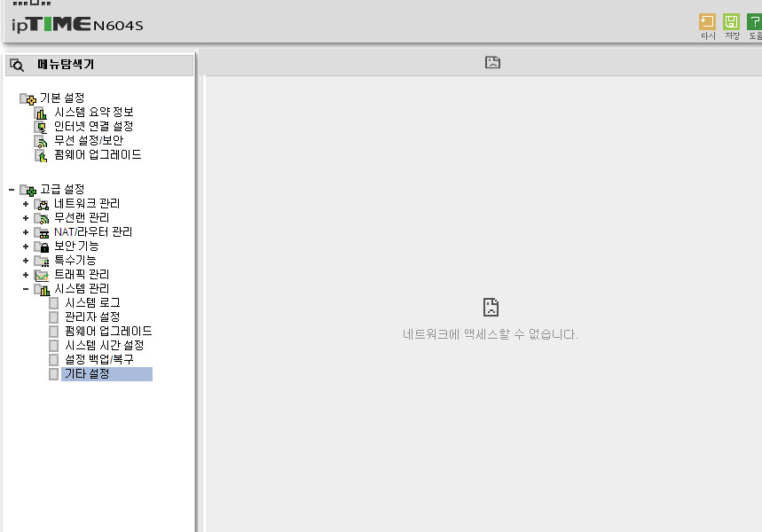The height and width of the screenshot is (532, 762).
Task: Expand the 무선랜 관리 tree node
Action: click(x=26, y=218)
